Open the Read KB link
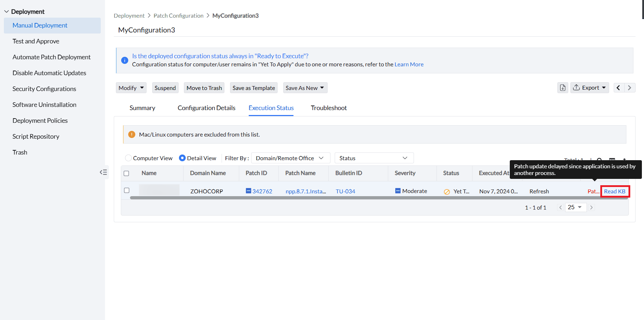Screen dimensions: 644x320 [615, 191]
